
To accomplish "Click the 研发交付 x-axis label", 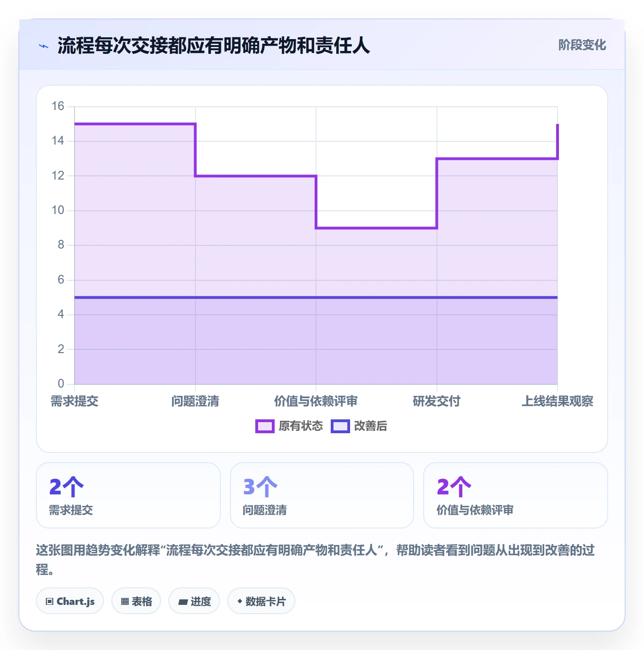I will click(437, 401).
